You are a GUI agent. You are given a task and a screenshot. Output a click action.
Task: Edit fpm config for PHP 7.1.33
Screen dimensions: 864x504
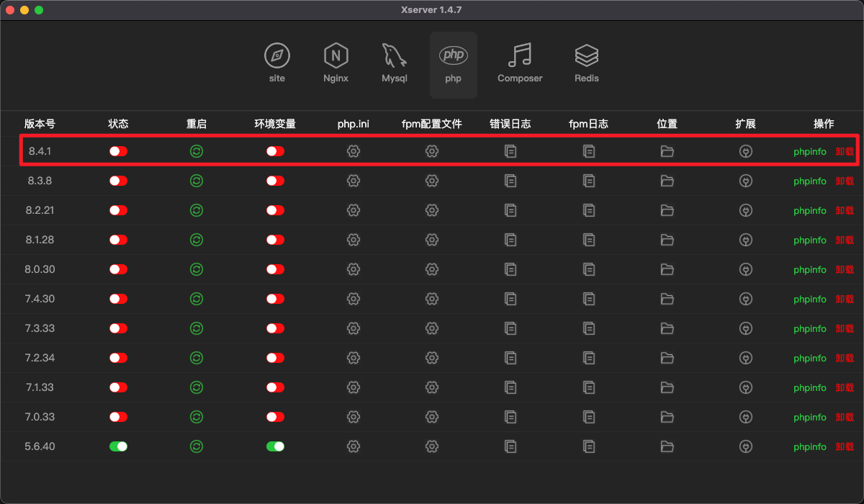tap(432, 387)
